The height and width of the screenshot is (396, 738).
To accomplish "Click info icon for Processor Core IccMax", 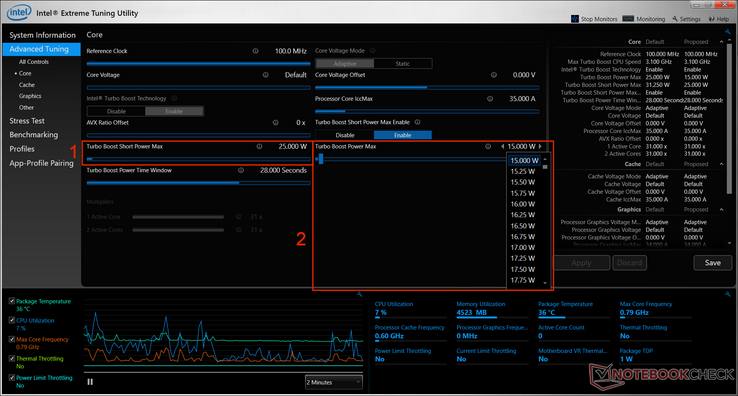I will pos(490,99).
